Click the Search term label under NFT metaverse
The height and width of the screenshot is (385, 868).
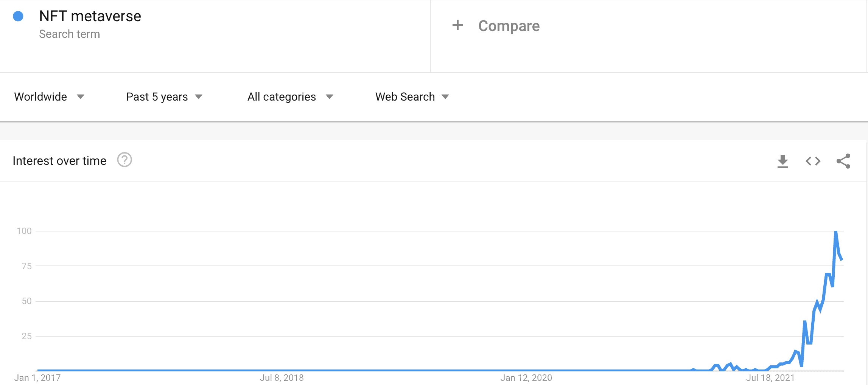(70, 34)
